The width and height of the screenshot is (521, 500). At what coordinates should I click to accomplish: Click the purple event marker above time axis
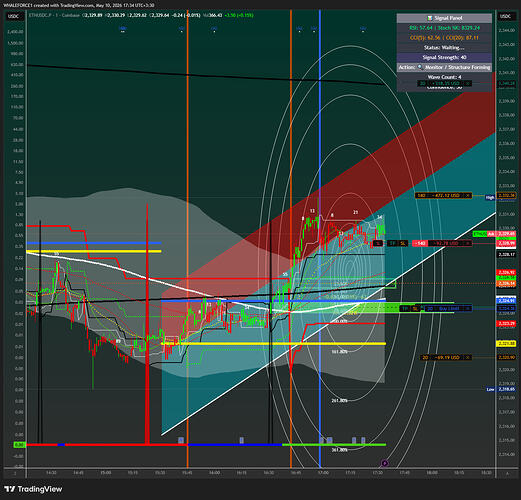(x=385, y=463)
